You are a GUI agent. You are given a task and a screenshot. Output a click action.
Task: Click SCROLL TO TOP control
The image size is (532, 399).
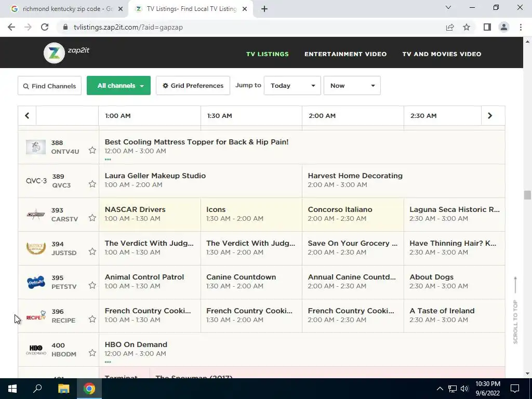pyautogui.click(x=515, y=310)
